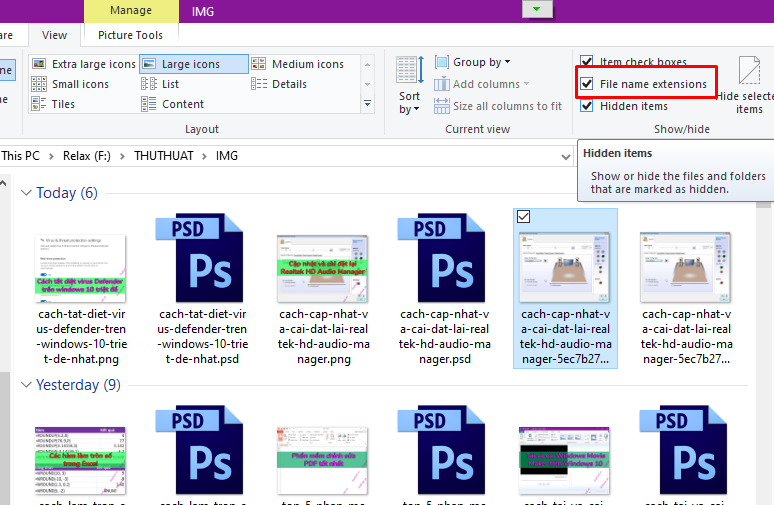Click file name cach-tat-diet...t-de-nhat.png
Viewport: 774px width, 505px height.
tap(81, 336)
